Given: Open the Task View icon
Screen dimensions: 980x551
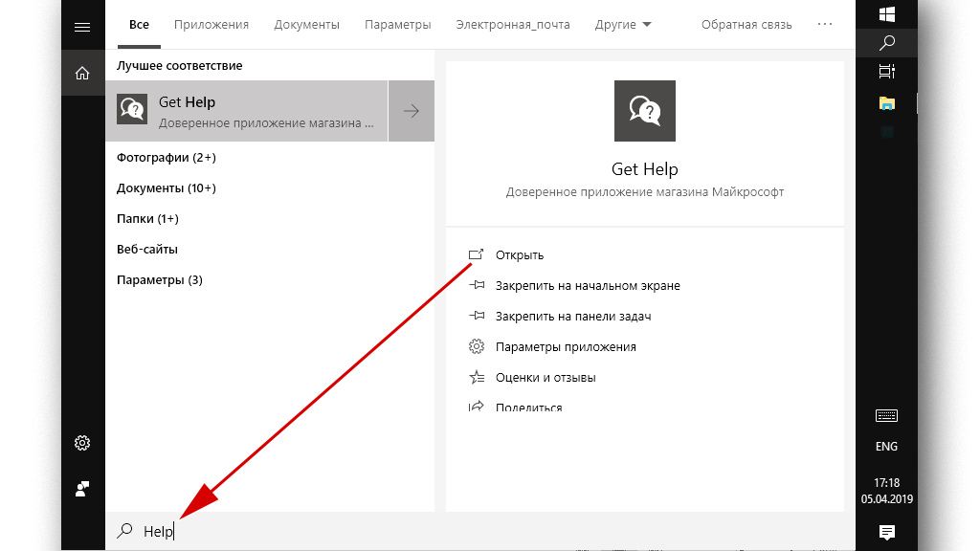Looking at the screenshot, I should (x=886, y=71).
